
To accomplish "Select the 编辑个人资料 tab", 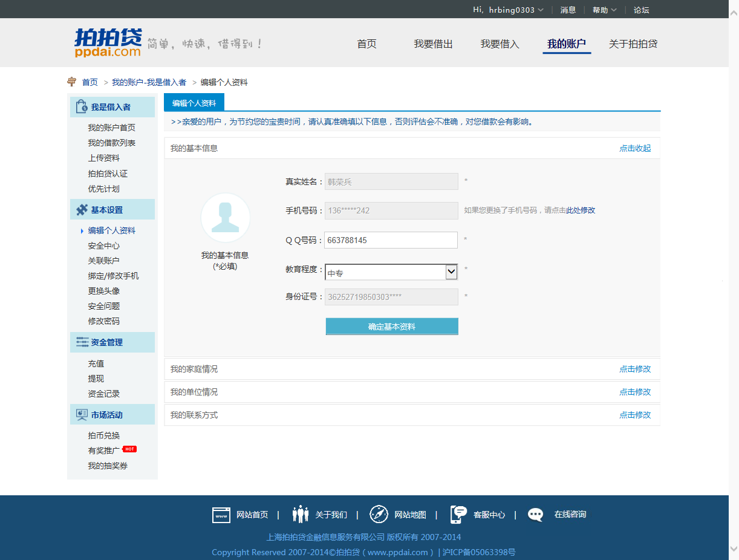I will click(x=194, y=103).
